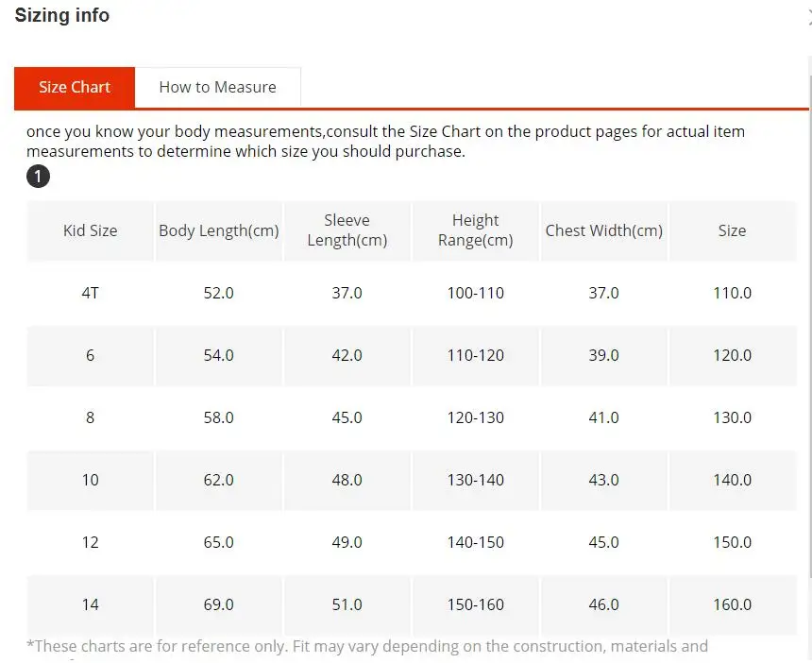The image size is (812, 663).
Task: Click chest width 37.0 in the 4T row
Action: click(x=604, y=293)
